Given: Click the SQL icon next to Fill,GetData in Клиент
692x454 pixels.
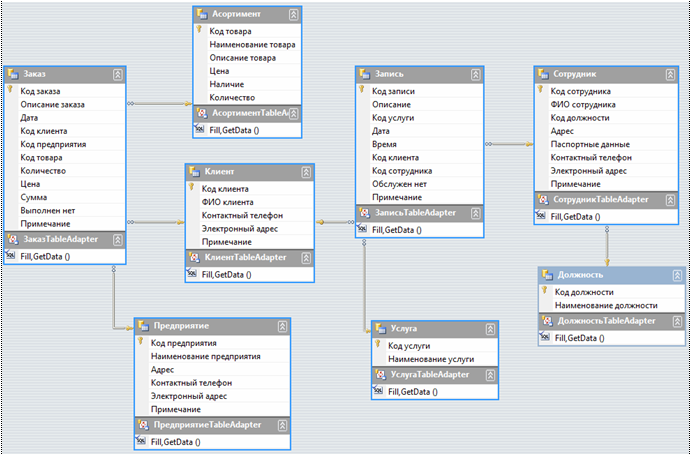Looking at the screenshot, I should [192, 274].
